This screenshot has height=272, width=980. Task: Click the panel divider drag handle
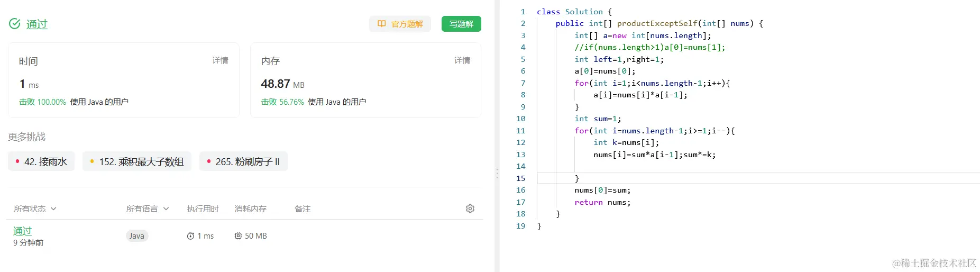point(497,174)
